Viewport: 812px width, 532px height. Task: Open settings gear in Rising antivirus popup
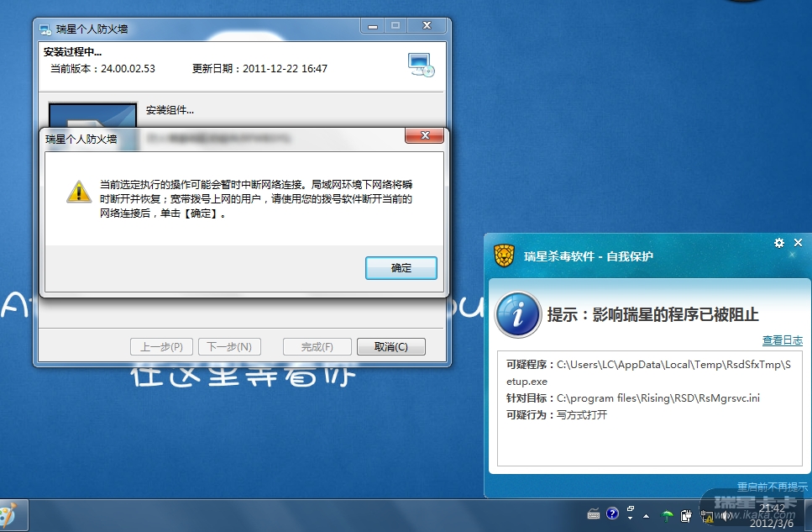tap(779, 243)
